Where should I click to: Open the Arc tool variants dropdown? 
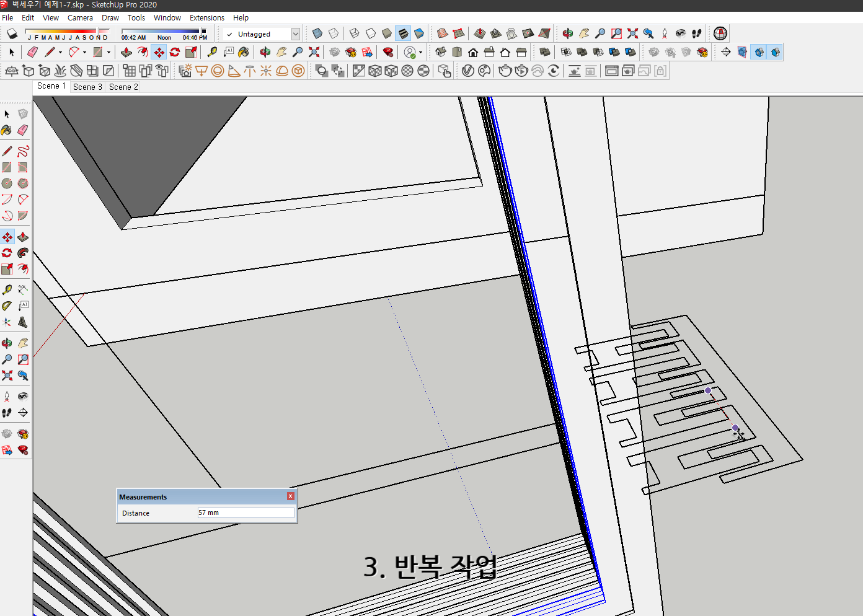click(83, 52)
